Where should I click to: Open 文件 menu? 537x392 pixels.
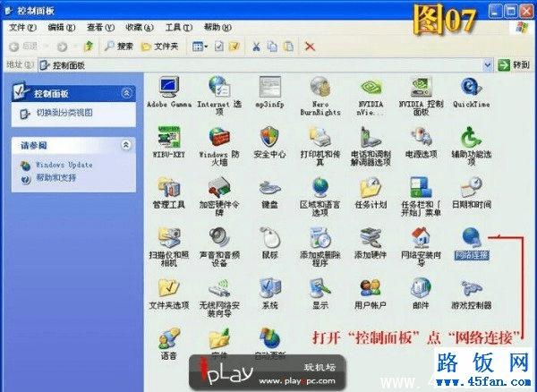click(22, 28)
